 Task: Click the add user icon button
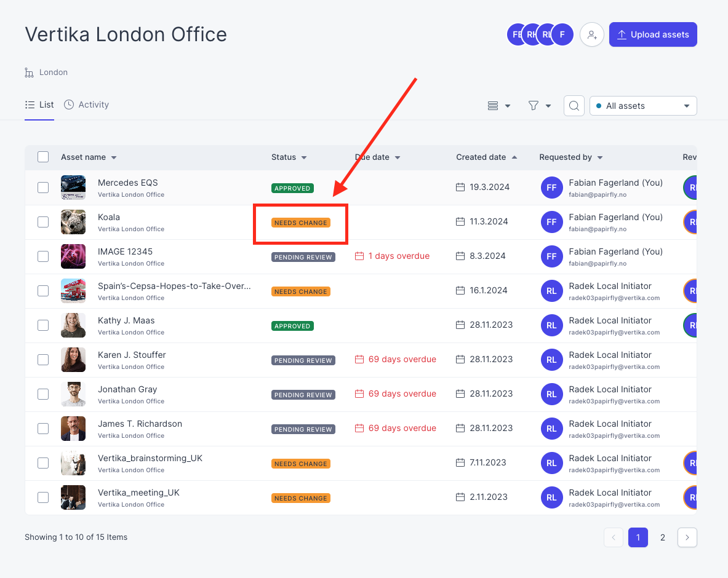point(591,35)
